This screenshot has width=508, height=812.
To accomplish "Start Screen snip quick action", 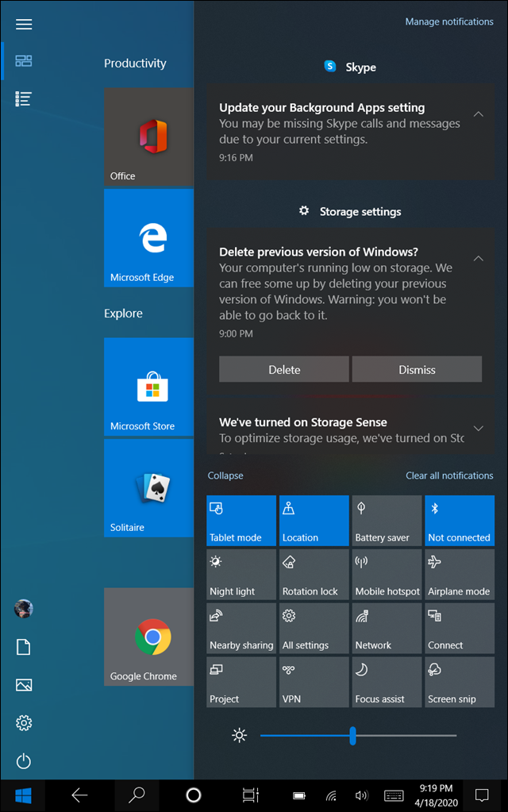I will (x=460, y=682).
